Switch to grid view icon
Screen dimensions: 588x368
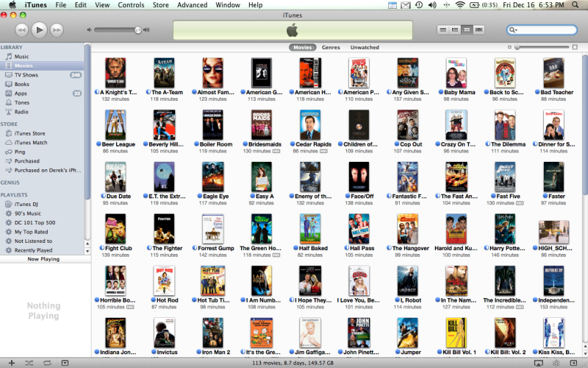click(x=467, y=29)
